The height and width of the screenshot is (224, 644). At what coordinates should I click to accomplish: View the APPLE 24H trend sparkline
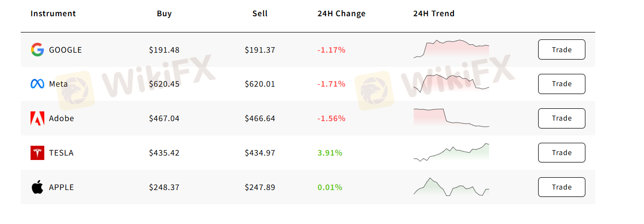[x=451, y=187]
